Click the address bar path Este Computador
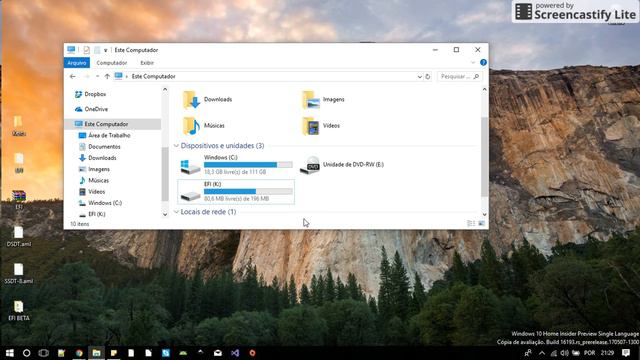 [x=153, y=76]
